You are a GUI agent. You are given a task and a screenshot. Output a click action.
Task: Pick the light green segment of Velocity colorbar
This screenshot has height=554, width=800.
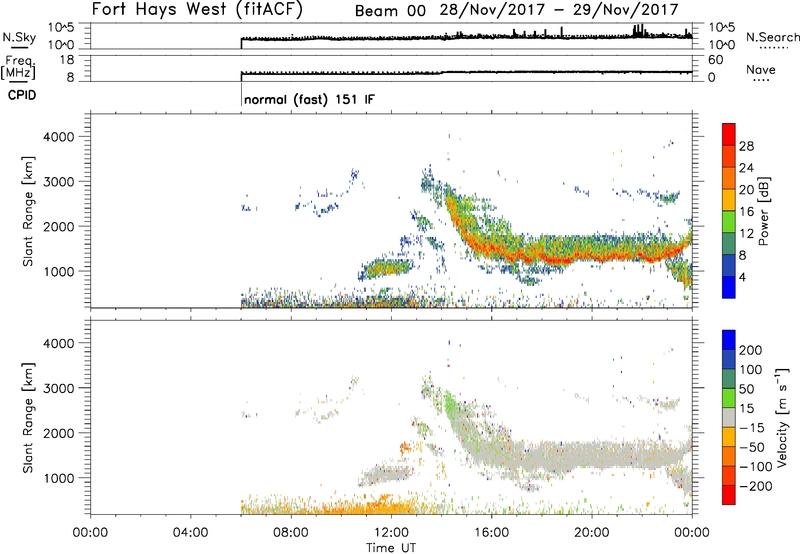click(x=729, y=398)
